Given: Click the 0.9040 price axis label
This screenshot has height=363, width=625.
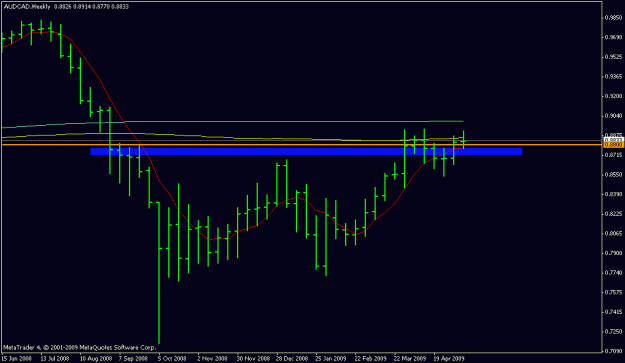Looking at the screenshot, I should click(613, 116).
